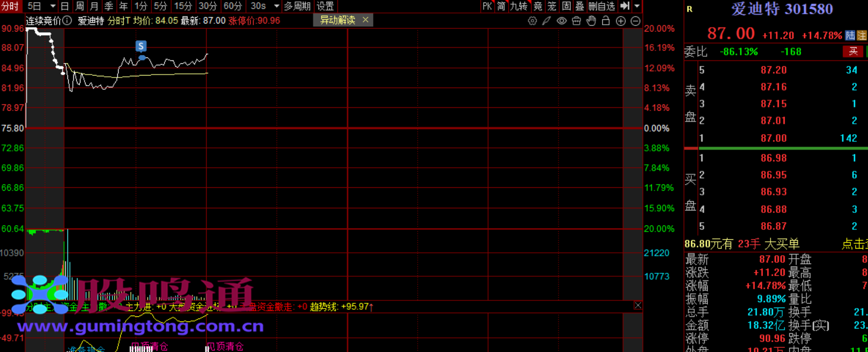Zoom out with minus circle icon
Viewport: 868px width, 352px height.
(x=636, y=21)
